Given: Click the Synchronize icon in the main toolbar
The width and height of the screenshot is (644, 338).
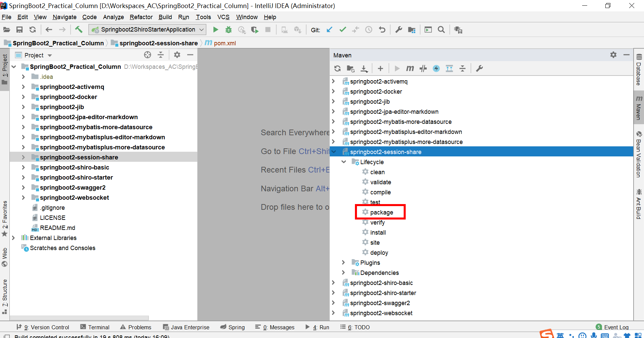Looking at the screenshot, I should 32,30.
